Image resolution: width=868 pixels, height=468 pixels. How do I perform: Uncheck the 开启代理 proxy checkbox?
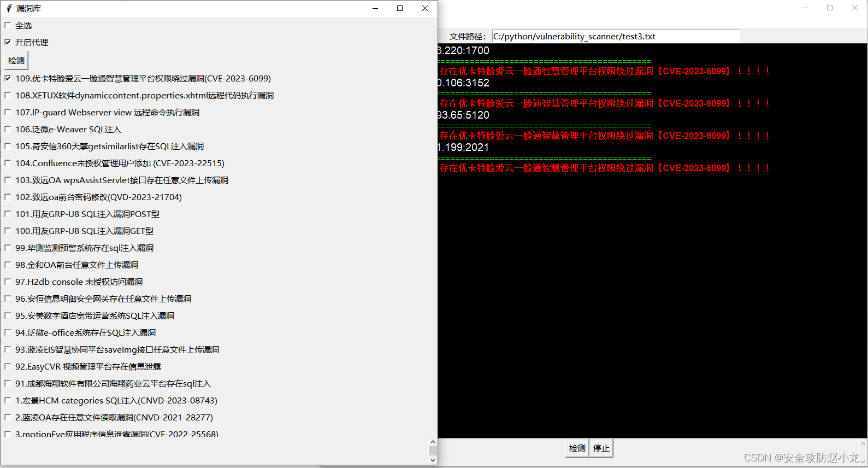pyautogui.click(x=8, y=42)
